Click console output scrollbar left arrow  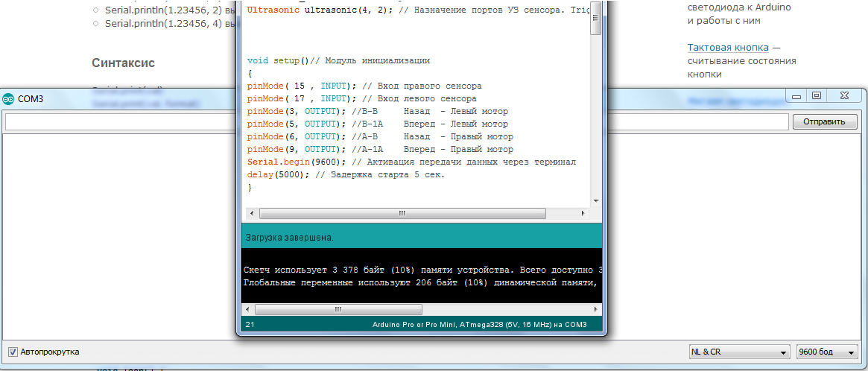click(x=249, y=308)
